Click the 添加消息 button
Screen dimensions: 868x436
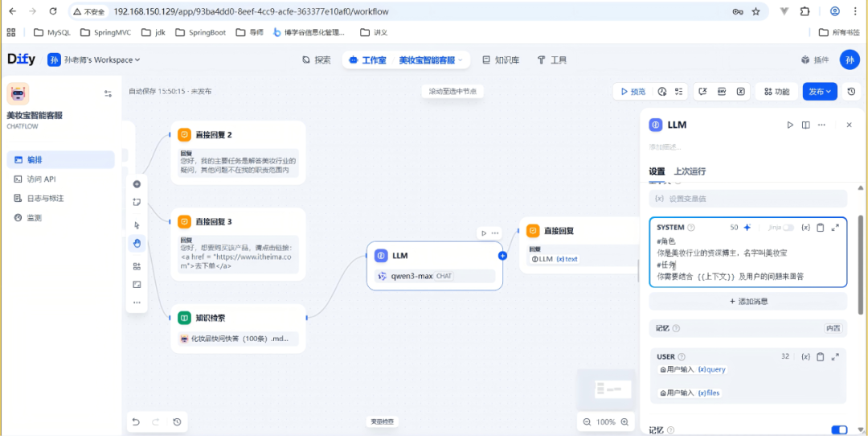[747, 301]
